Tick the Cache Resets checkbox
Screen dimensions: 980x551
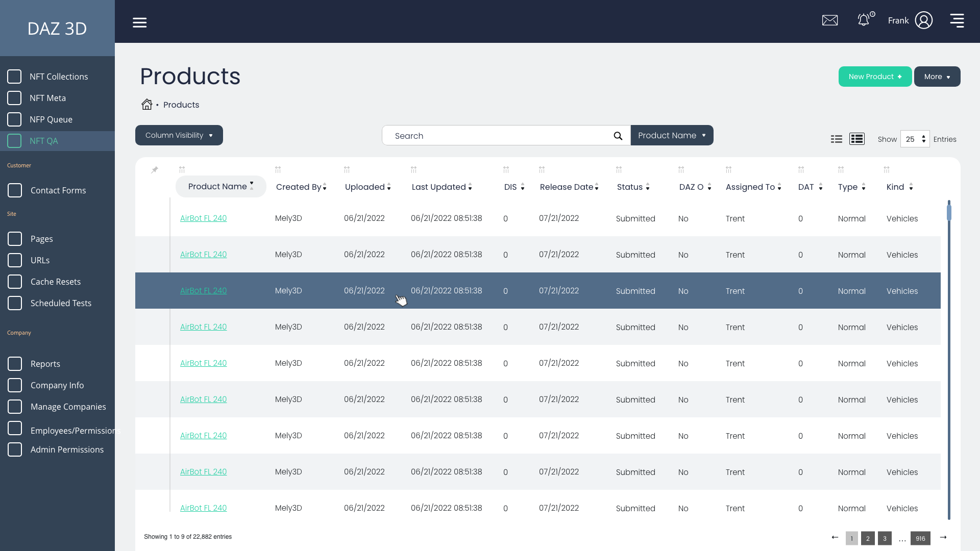click(15, 282)
